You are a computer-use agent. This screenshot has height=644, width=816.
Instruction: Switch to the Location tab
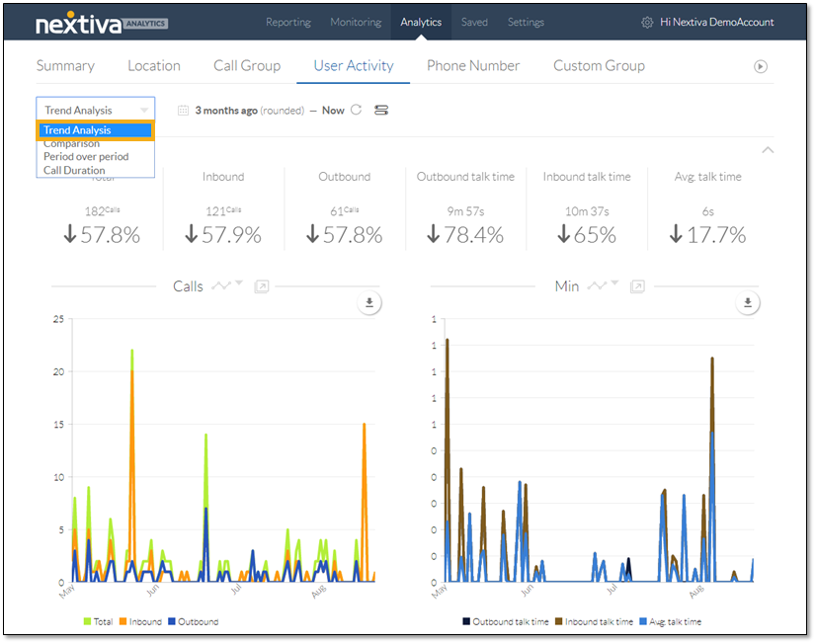point(154,66)
